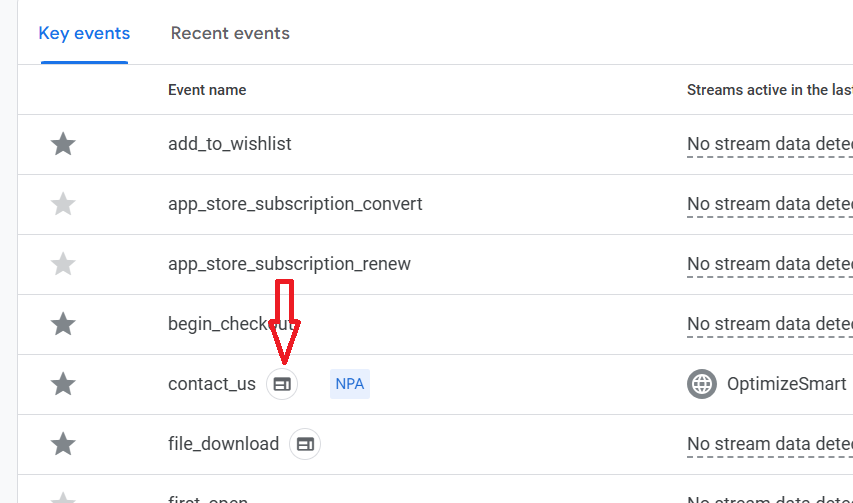This screenshot has height=503, width=853.
Task: Toggle star beside file_download event
Action: coord(63,444)
